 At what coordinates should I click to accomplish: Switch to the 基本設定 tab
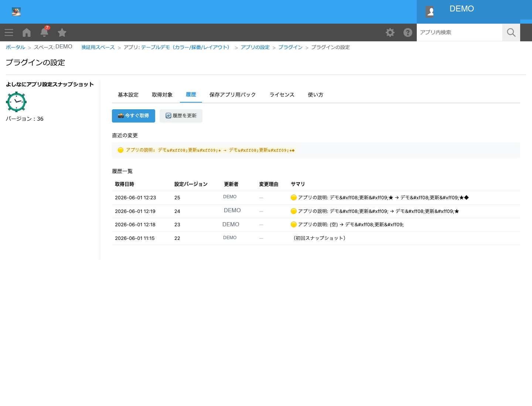[128, 95]
